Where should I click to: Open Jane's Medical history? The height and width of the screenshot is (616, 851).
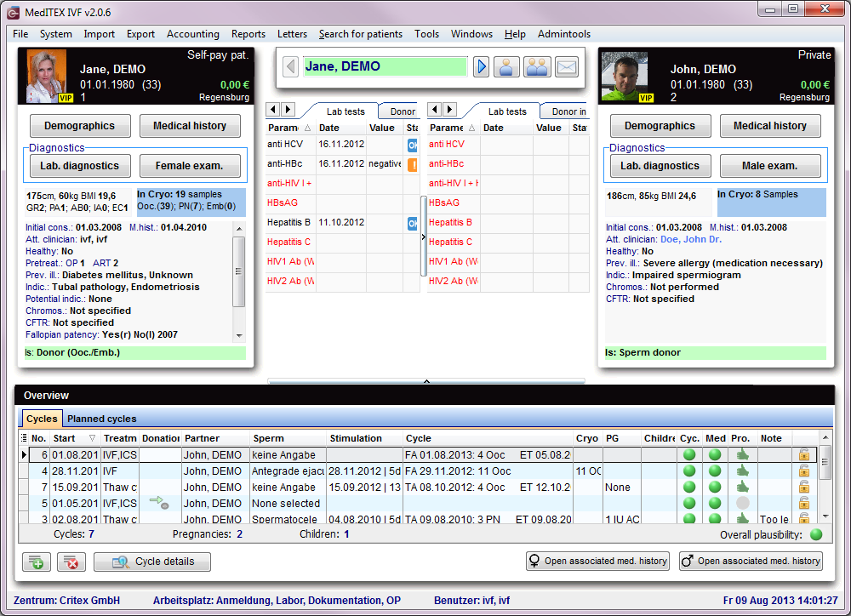[x=190, y=126]
